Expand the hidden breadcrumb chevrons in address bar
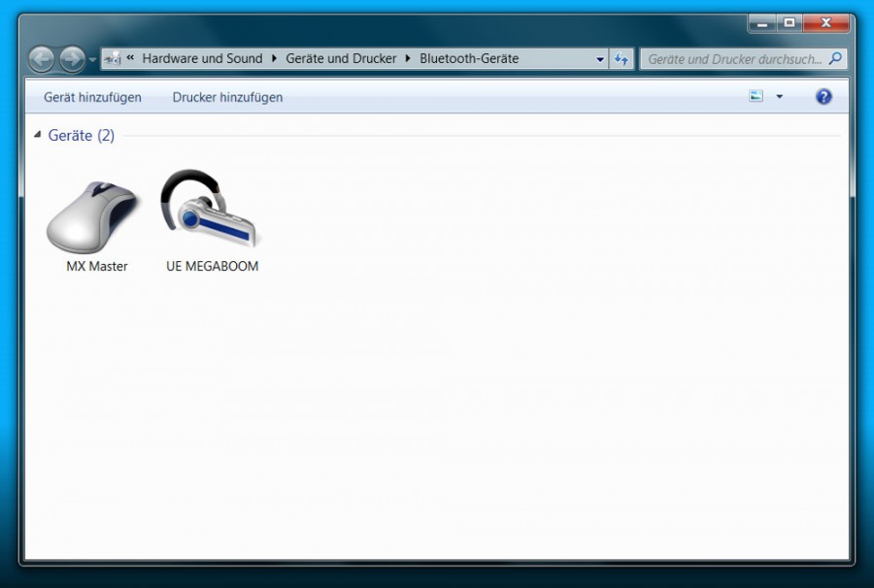Image resolution: width=874 pixels, height=588 pixels. tap(131, 58)
